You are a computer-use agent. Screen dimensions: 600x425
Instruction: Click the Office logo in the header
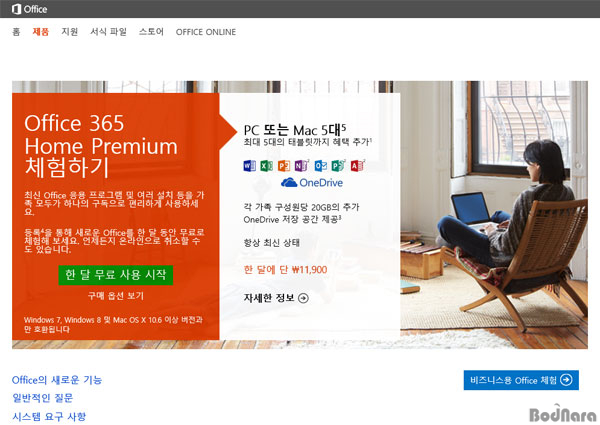(x=29, y=9)
